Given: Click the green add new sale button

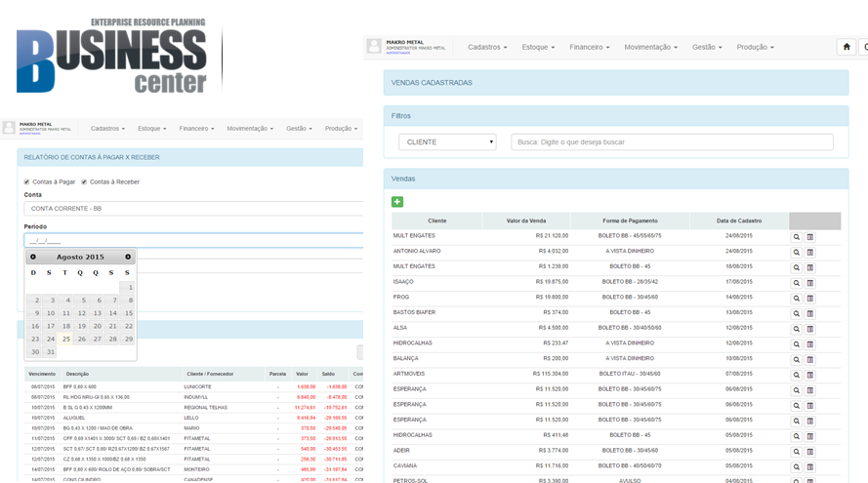Looking at the screenshot, I should (397, 202).
